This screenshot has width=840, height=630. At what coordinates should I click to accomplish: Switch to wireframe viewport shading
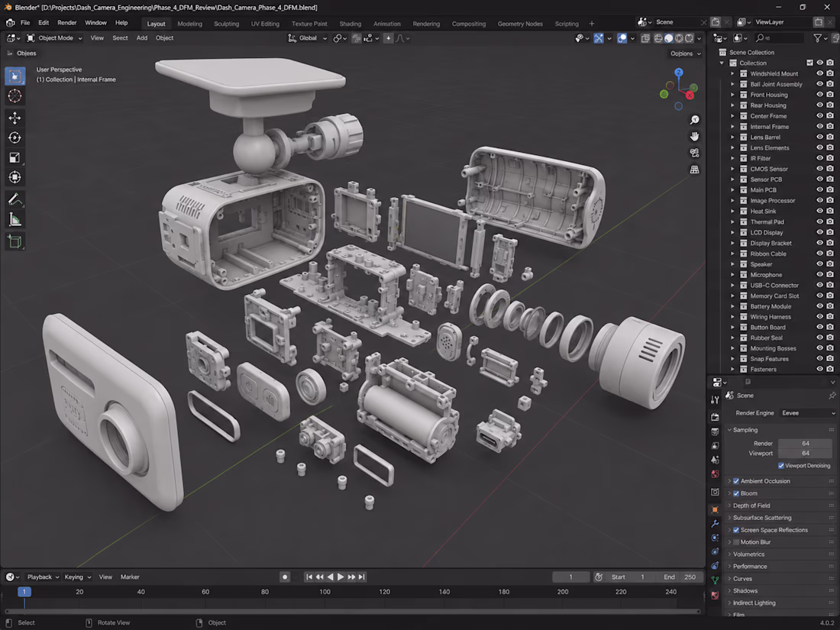[658, 38]
